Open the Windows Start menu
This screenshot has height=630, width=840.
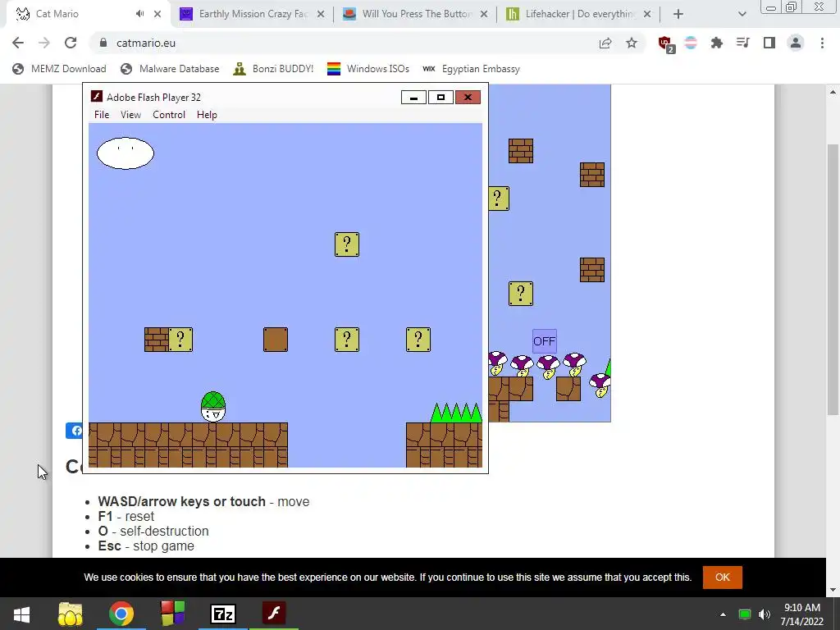21,614
